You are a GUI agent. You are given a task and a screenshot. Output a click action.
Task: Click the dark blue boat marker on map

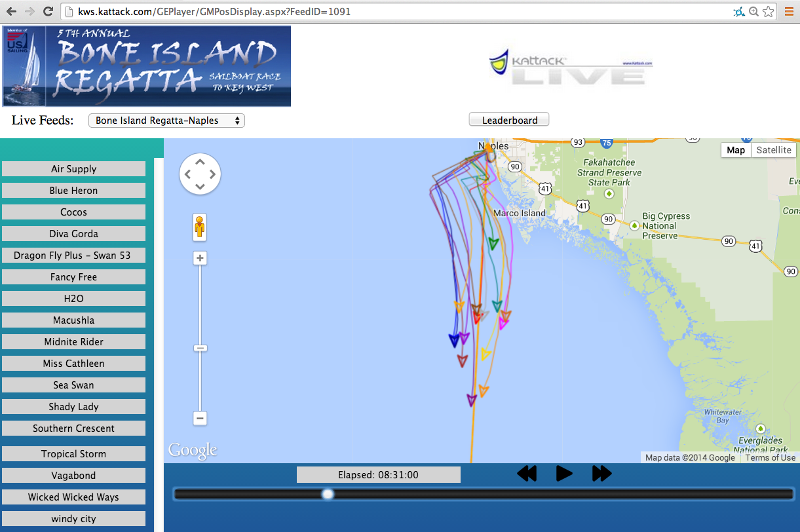[453, 341]
